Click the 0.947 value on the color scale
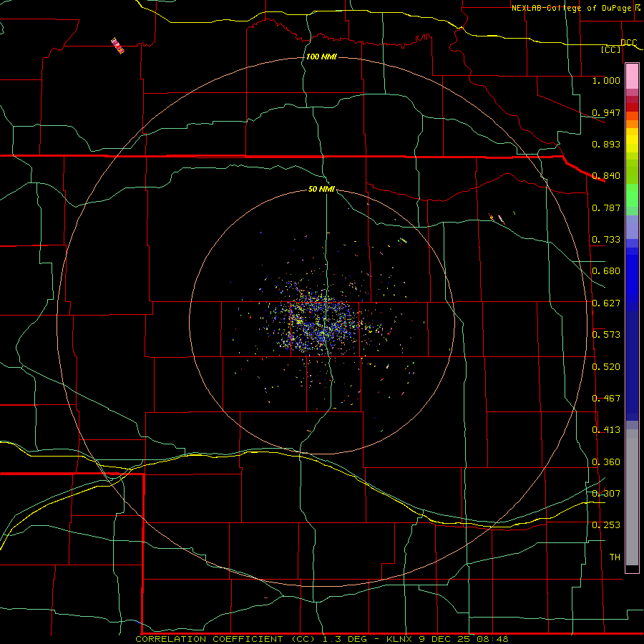Viewport: 644px width, 644px height. pos(606,112)
